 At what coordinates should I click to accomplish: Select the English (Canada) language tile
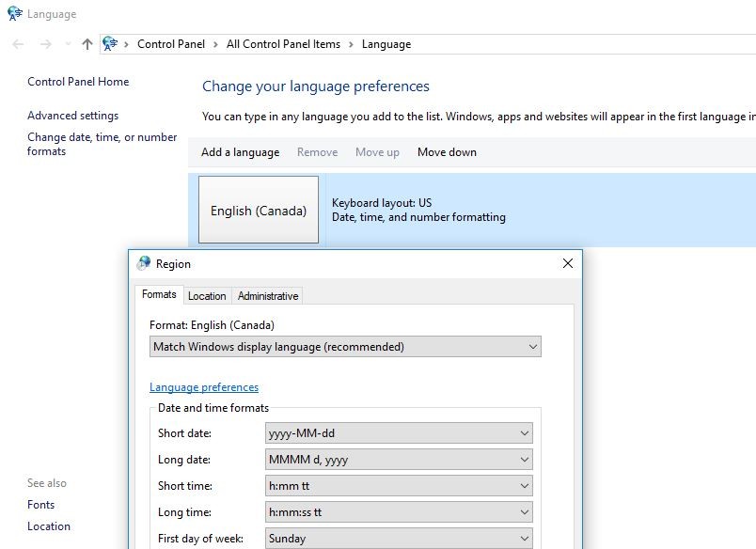pyautogui.click(x=259, y=211)
